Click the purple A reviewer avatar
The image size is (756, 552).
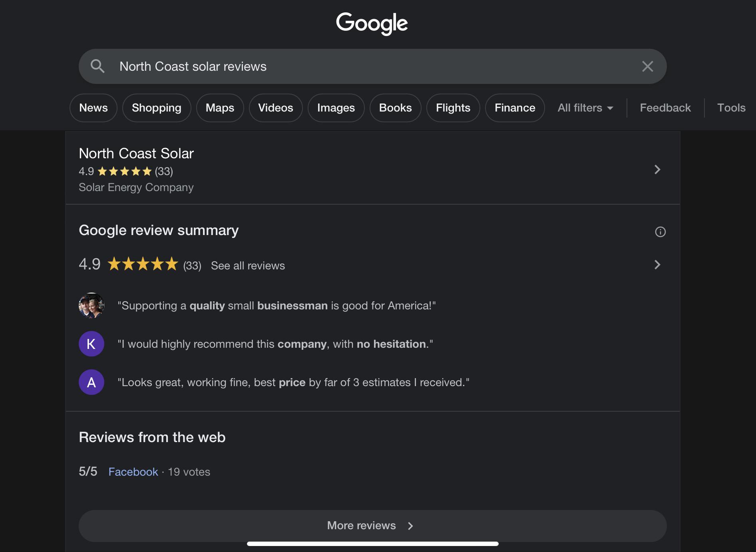coord(92,382)
